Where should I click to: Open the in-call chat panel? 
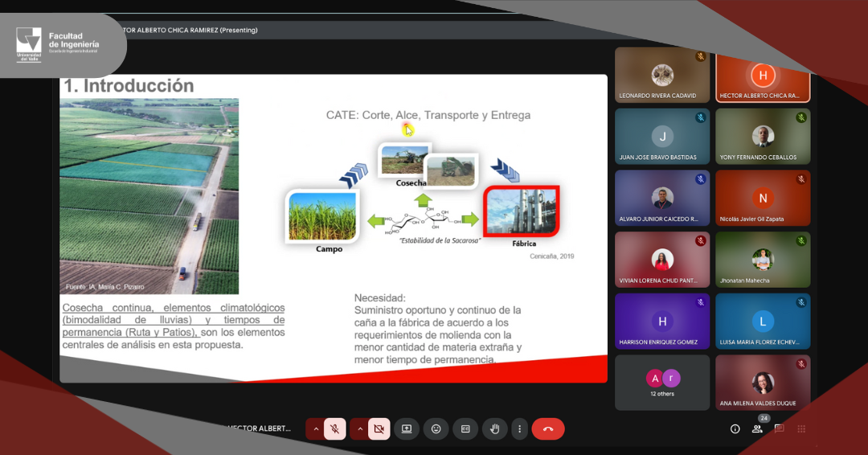779,429
